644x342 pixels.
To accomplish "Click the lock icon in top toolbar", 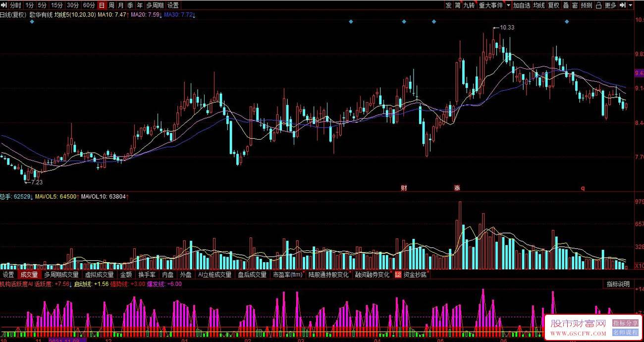I will pyautogui.click(x=598, y=5).
